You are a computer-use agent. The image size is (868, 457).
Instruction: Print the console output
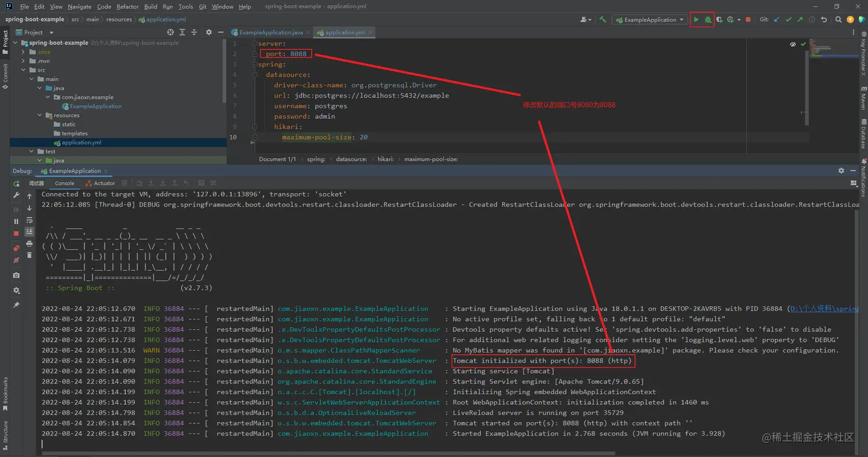point(29,243)
